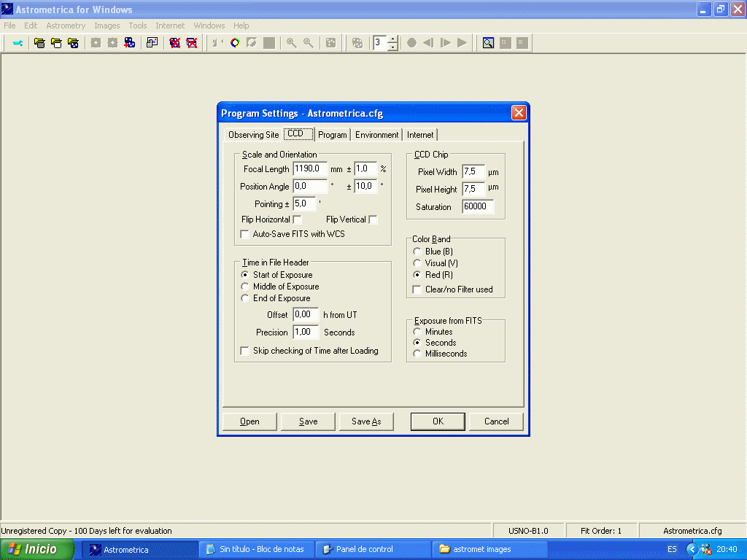
Task: Set exposure from FITS to Milliseconds
Action: 417,354
